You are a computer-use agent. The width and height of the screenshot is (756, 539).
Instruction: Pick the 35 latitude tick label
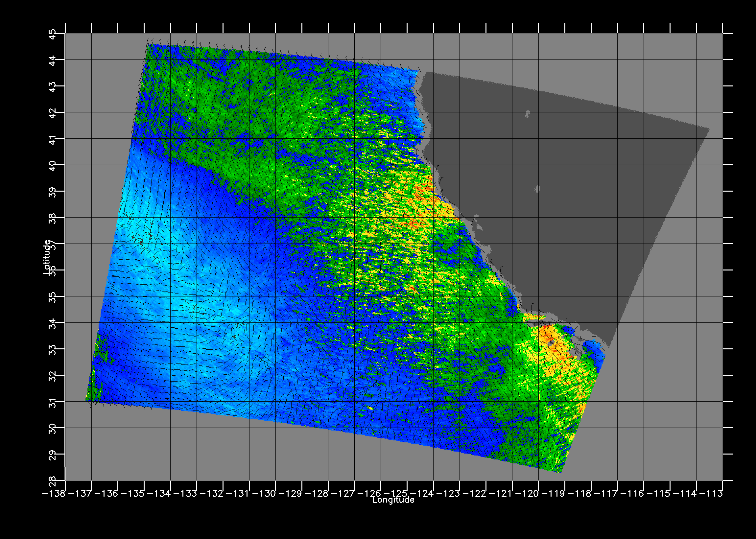tap(53, 297)
